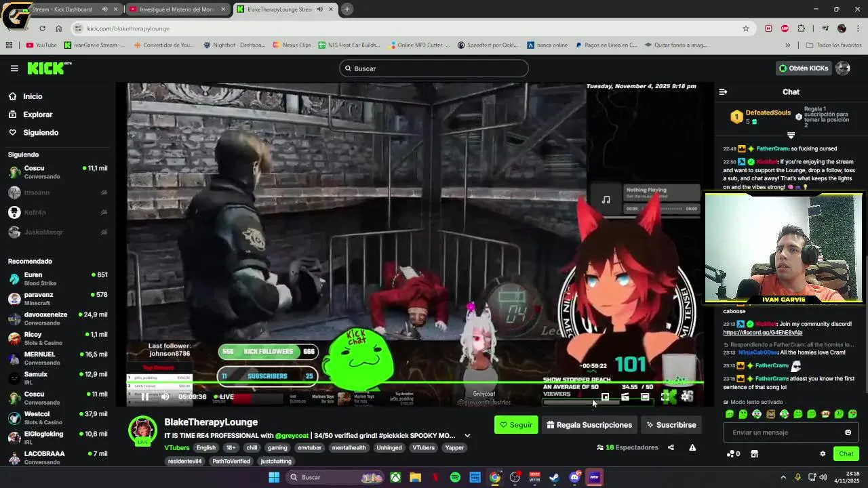This screenshot has height=488, width=868.
Task: Jump to LIVE in the player
Action: click(224, 397)
